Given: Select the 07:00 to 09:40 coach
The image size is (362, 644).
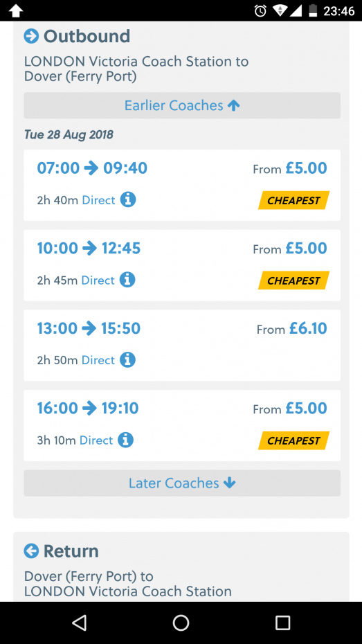Looking at the screenshot, I should pos(182,185).
